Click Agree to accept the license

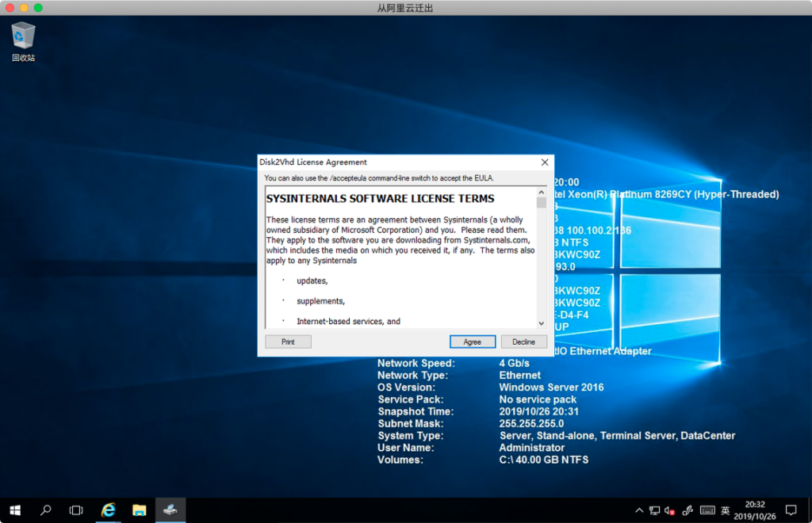coord(473,342)
